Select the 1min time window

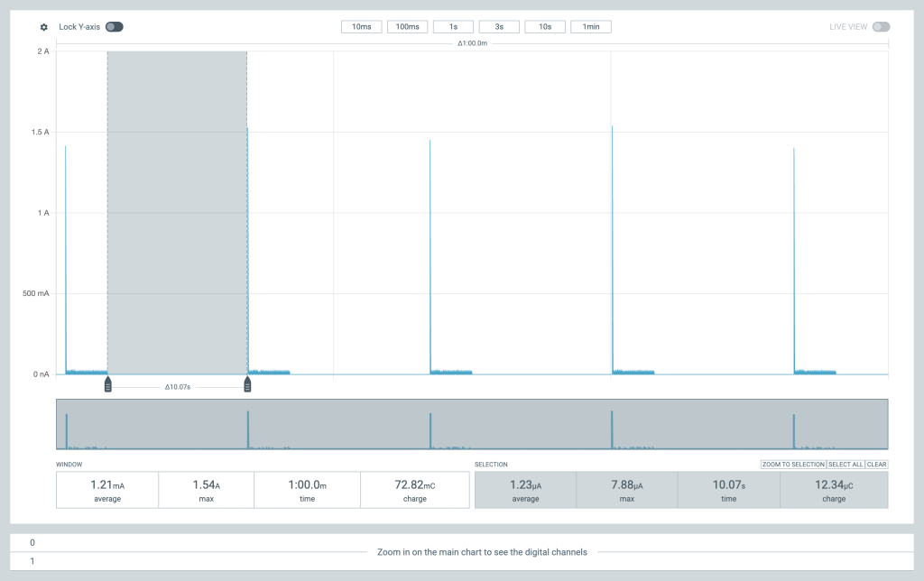591,27
